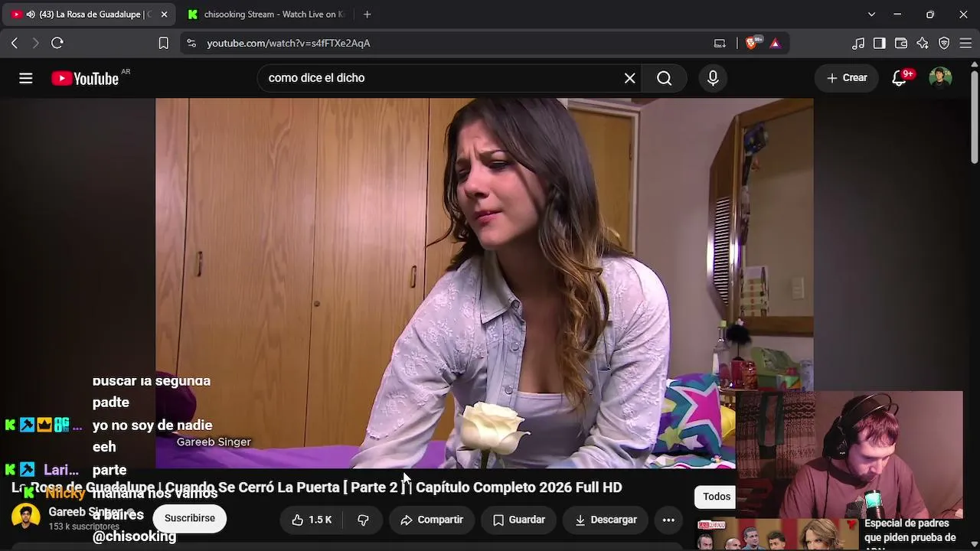Switch to La Rosa de Guadalupe tab
The height and width of the screenshot is (551, 980).
click(90, 15)
